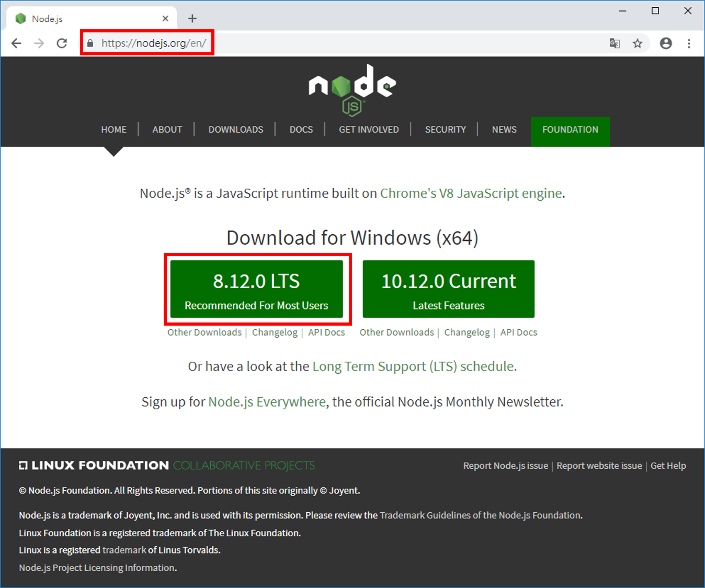
Task: Click the padlock site security icon
Action: click(x=90, y=43)
